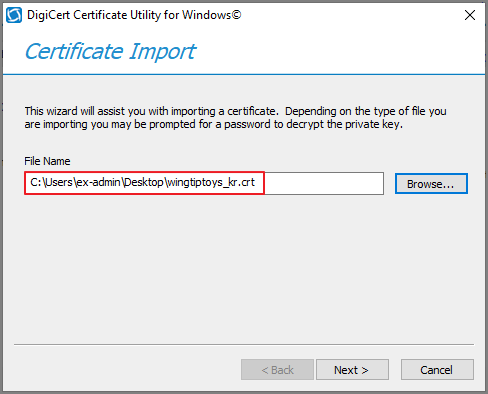Screen dimensions: 488x394
Task: Click the empty gray wizard panel area
Action: click(x=244, y=267)
